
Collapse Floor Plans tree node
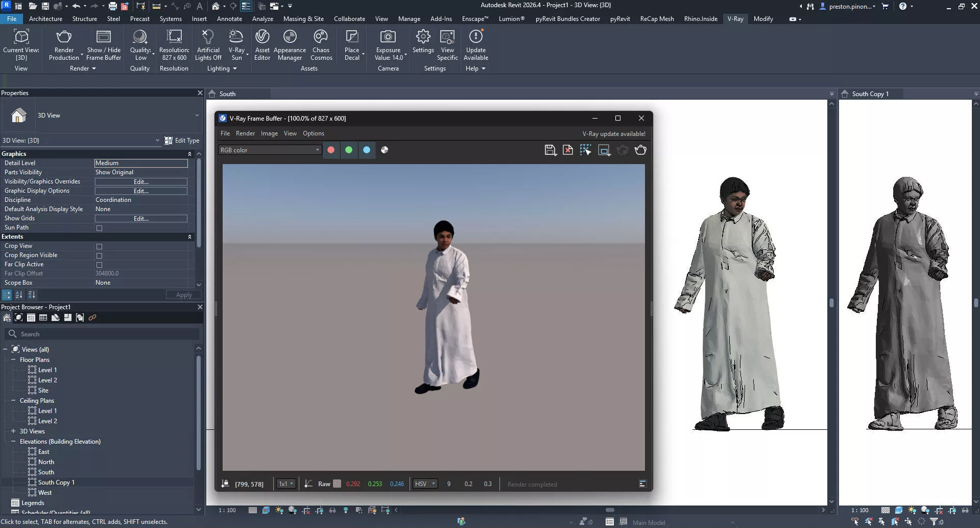[x=13, y=359]
